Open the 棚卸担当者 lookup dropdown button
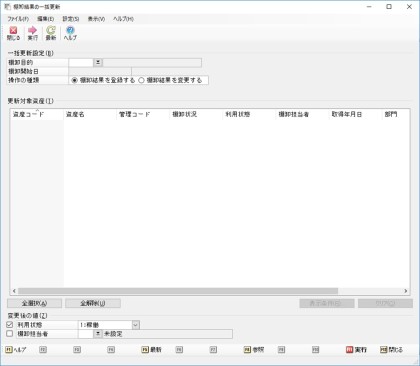This screenshot has width=420, height=366. (x=98, y=334)
